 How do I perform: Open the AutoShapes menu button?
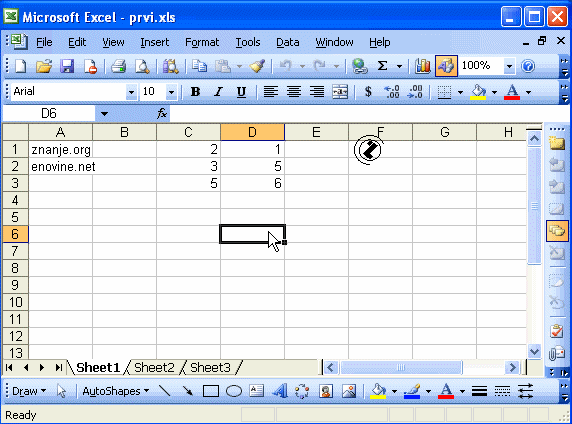click(x=116, y=391)
